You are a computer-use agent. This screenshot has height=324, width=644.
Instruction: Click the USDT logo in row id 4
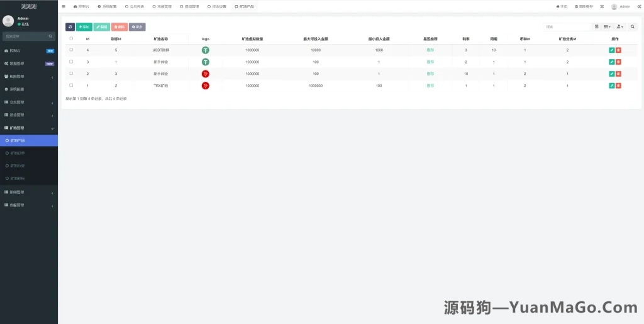point(206,50)
